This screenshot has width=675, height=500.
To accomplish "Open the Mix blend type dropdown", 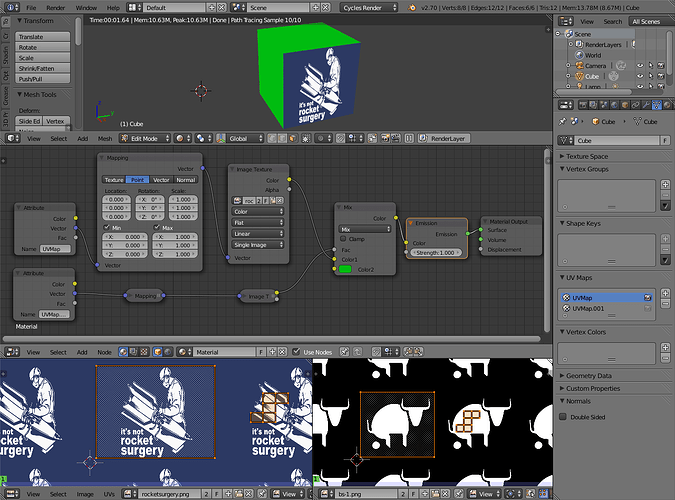I will (365, 229).
